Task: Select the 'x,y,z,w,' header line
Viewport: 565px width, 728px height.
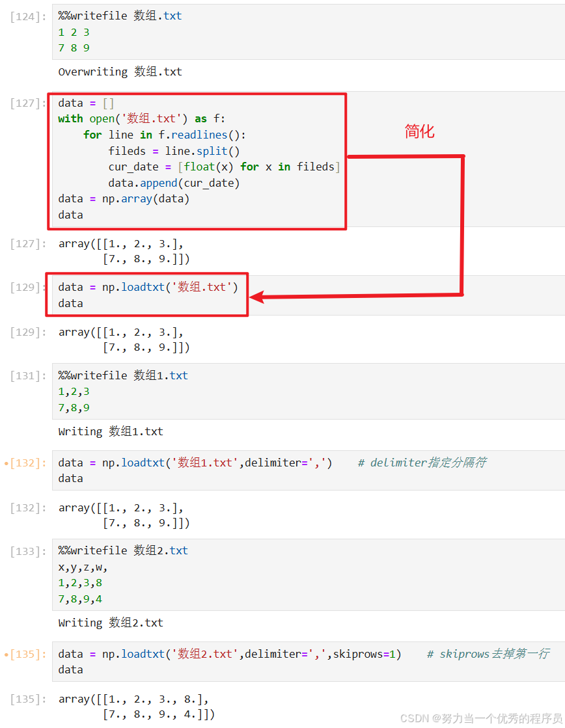Action: (83, 567)
